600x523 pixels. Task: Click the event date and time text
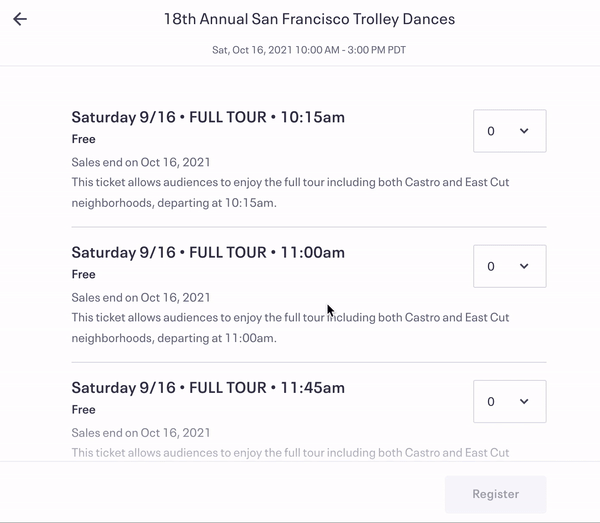(309, 49)
